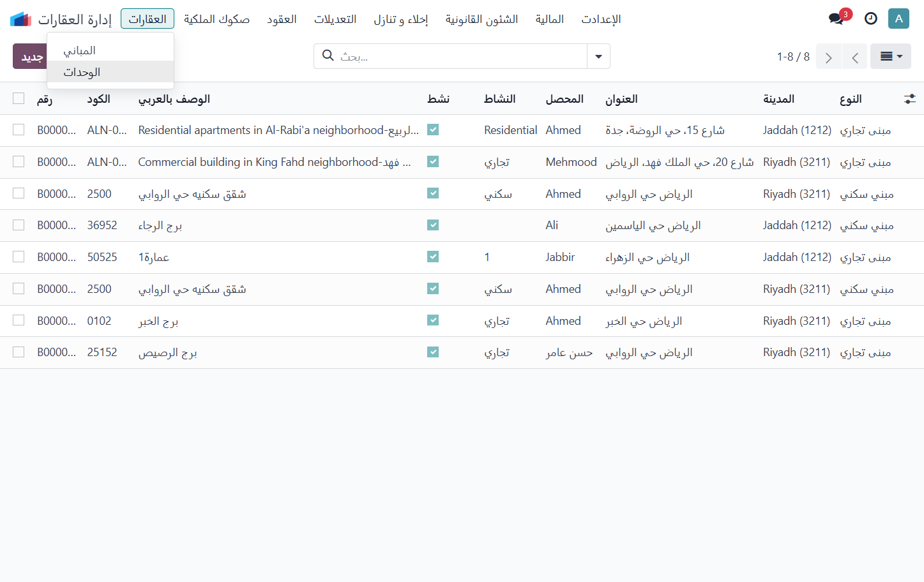The height and width of the screenshot is (582, 924).
Task: Open the الإعدادت menu
Action: pyautogui.click(x=601, y=19)
